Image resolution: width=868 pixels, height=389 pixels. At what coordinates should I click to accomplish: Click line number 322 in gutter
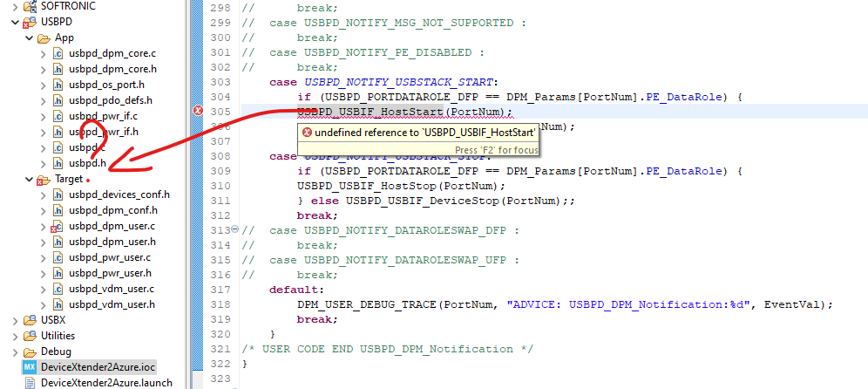click(220, 364)
